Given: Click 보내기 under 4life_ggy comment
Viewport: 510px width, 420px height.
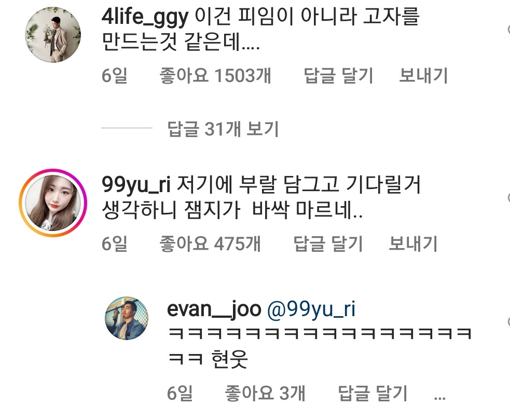Looking at the screenshot, I should click(x=423, y=75).
